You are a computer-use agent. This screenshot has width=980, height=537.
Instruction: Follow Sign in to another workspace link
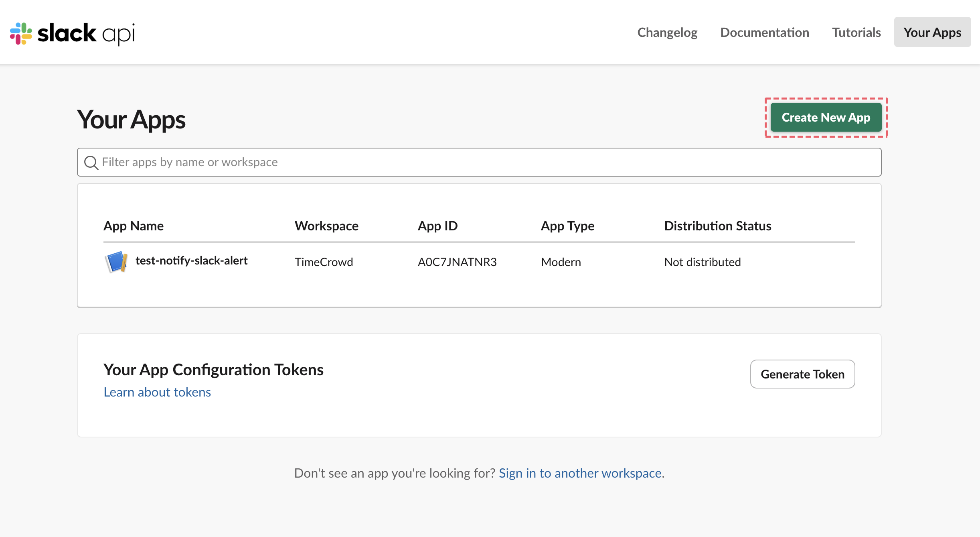click(x=580, y=473)
